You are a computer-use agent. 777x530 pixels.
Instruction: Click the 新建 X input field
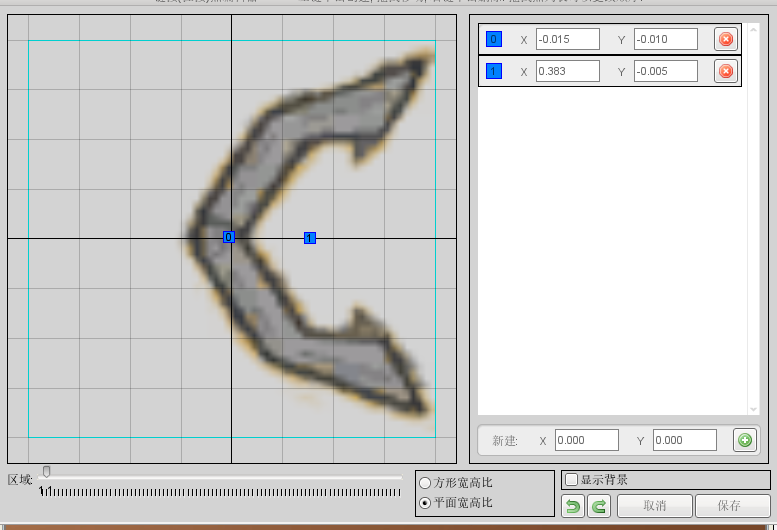[x=587, y=440]
